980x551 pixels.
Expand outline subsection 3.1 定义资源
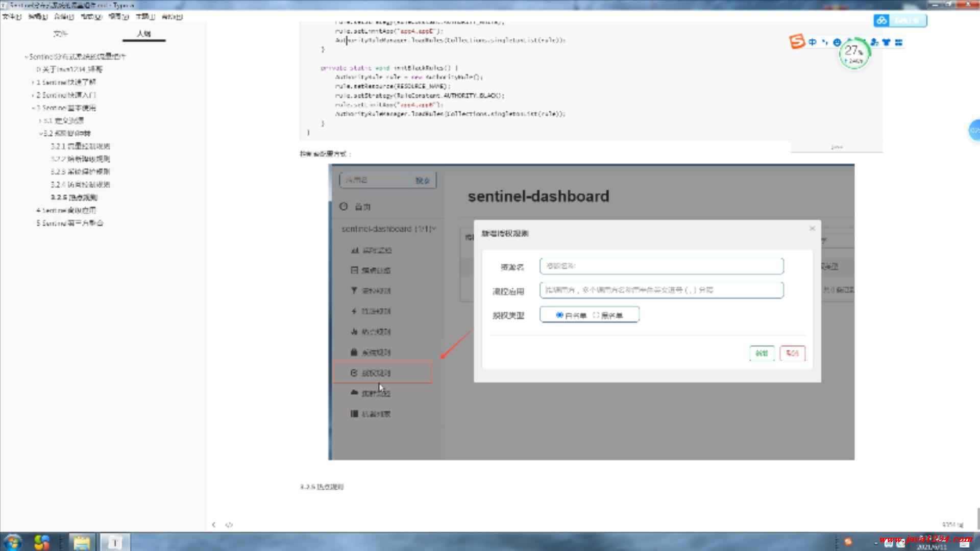click(x=40, y=120)
